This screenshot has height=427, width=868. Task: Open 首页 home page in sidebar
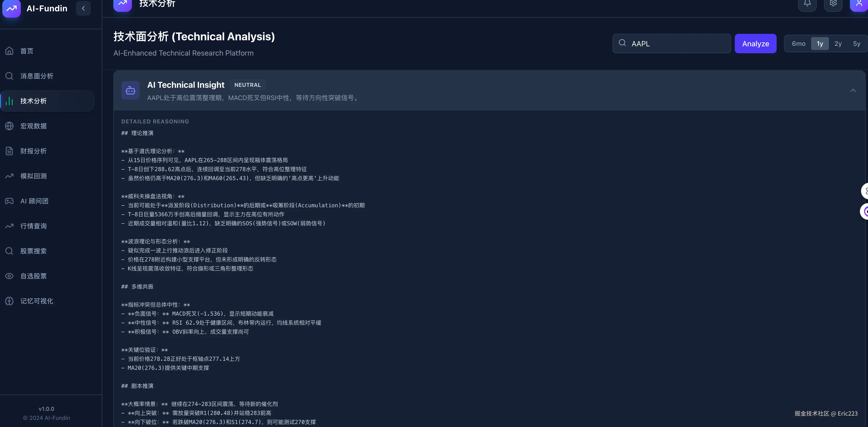click(27, 51)
